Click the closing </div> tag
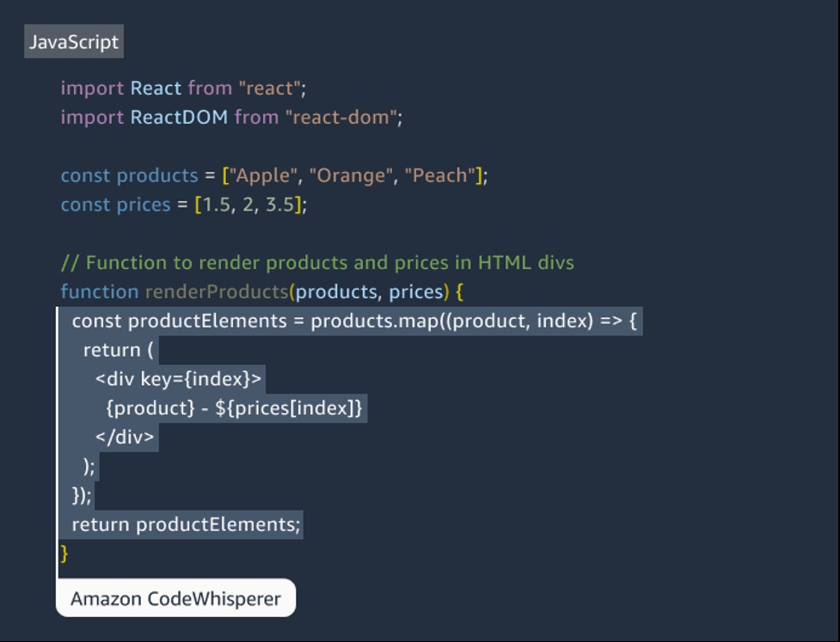This screenshot has width=840, height=642. (125, 437)
